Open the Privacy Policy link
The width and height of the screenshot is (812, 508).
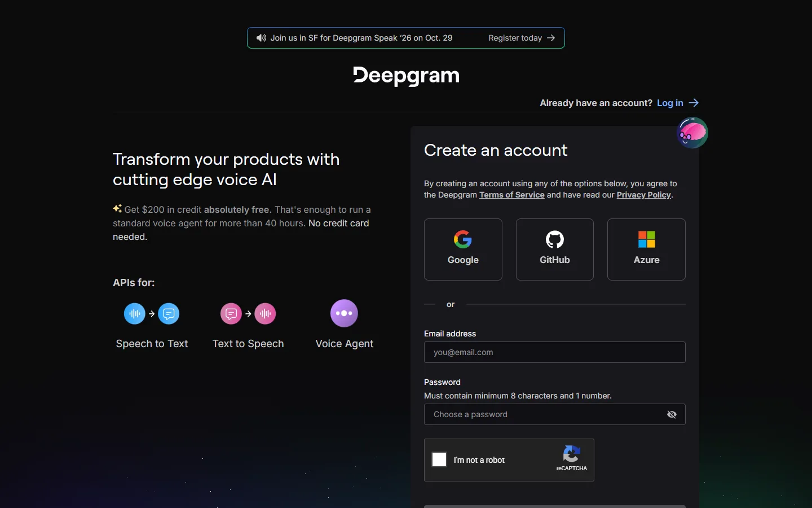[644, 195]
